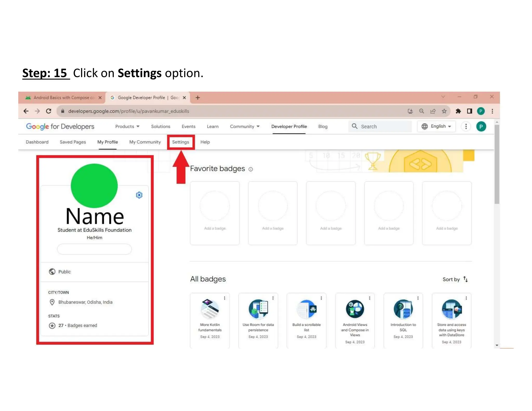The height and width of the screenshot is (411, 532).
Task: Click the Blog link in top navigation
Action: 323,127
